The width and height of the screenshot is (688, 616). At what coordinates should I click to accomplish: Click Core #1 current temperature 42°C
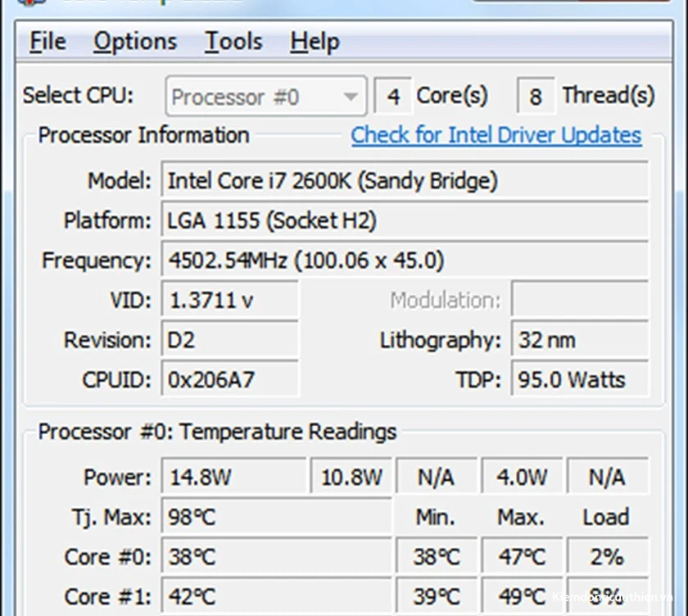276,596
